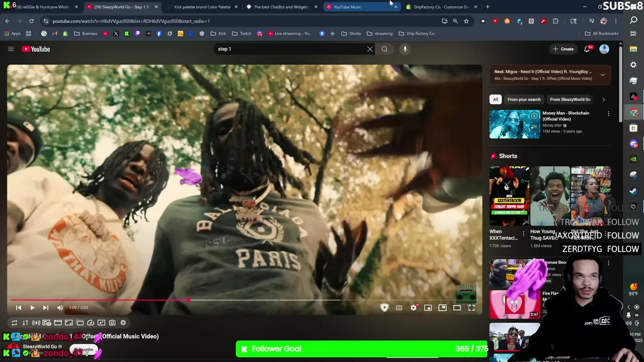Open the Chrome zoom magnifier icon
The image size is (644, 362).
pyautogui.click(x=455, y=21)
